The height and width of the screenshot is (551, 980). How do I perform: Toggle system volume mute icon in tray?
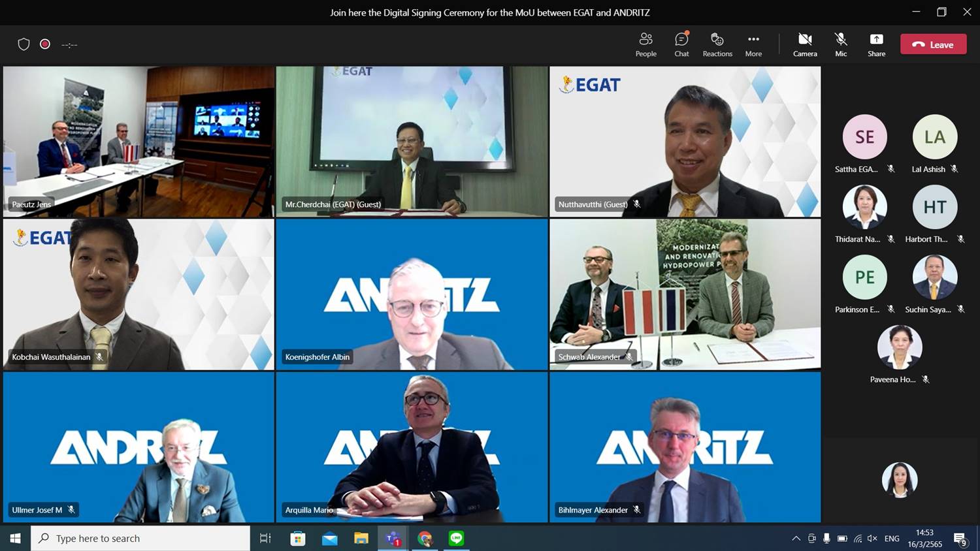pos(872,539)
